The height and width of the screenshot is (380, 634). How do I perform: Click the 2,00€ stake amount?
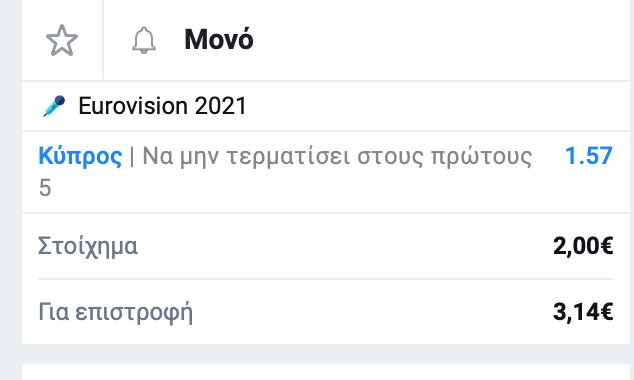[x=583, y=246]
